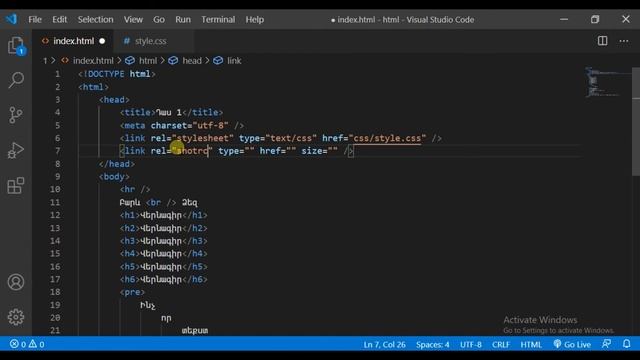Click the <pre> tag on line 18
This screenshot has width=640, height=360.
tap(132, 292)
